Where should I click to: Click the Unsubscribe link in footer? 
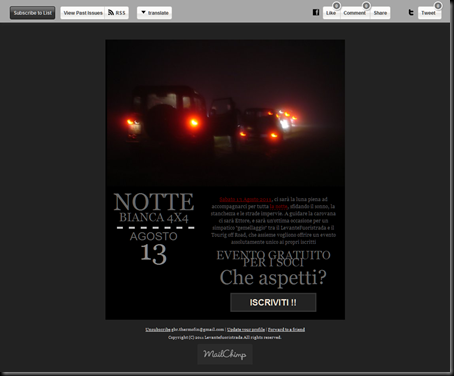[x=158, y=330]
